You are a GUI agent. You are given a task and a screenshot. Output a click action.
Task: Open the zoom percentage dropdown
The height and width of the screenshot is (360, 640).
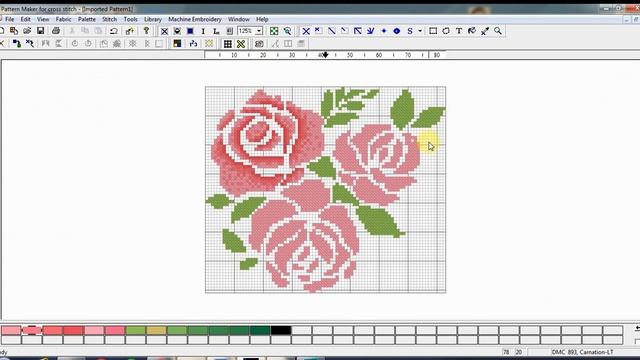pyautogui.click(x=259, y=31)
